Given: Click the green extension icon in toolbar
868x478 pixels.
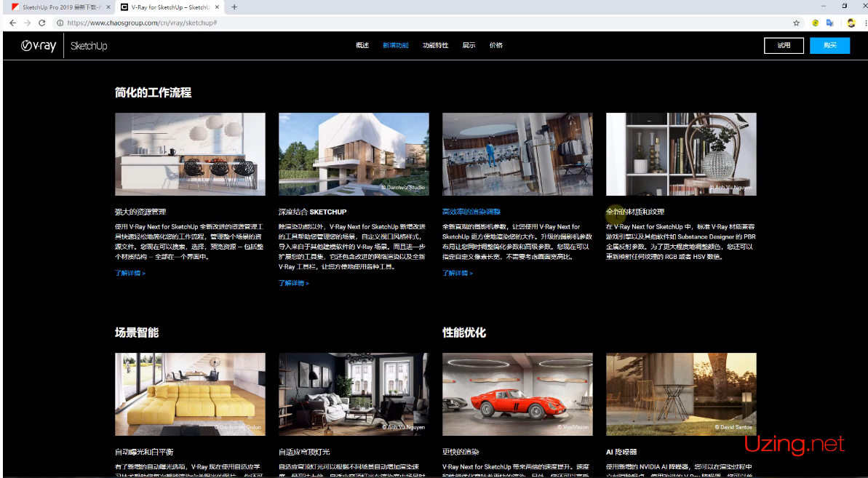Looking at the screenshot, I should pos(816,23).
